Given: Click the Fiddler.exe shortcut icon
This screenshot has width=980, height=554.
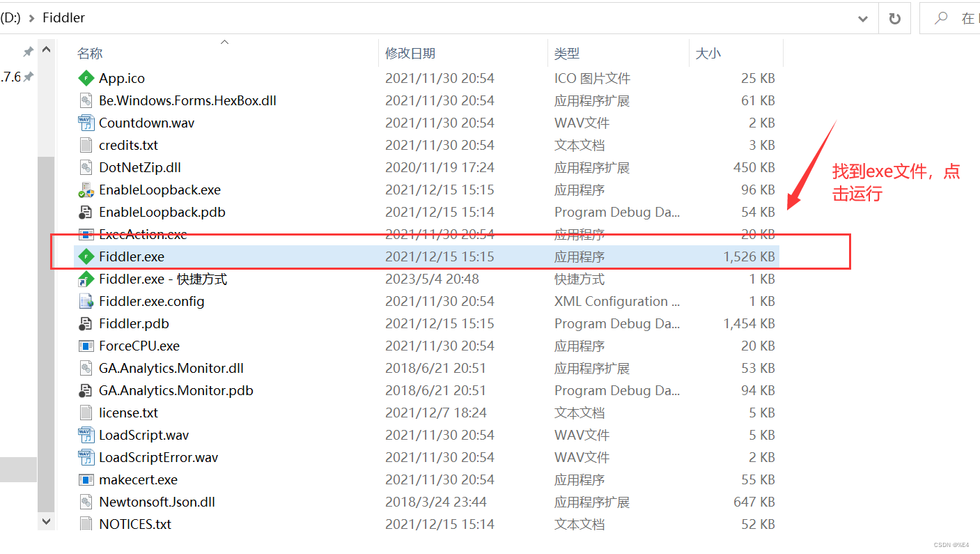Looking at the screenshot, I should click(x=86, y=279).
